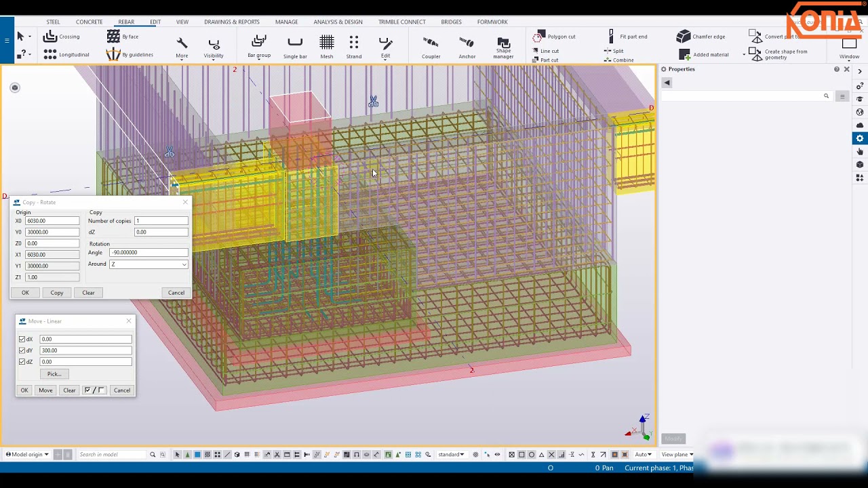Open the More wrench tool
This screenshot has width=868, height=488.
point(182,47)
